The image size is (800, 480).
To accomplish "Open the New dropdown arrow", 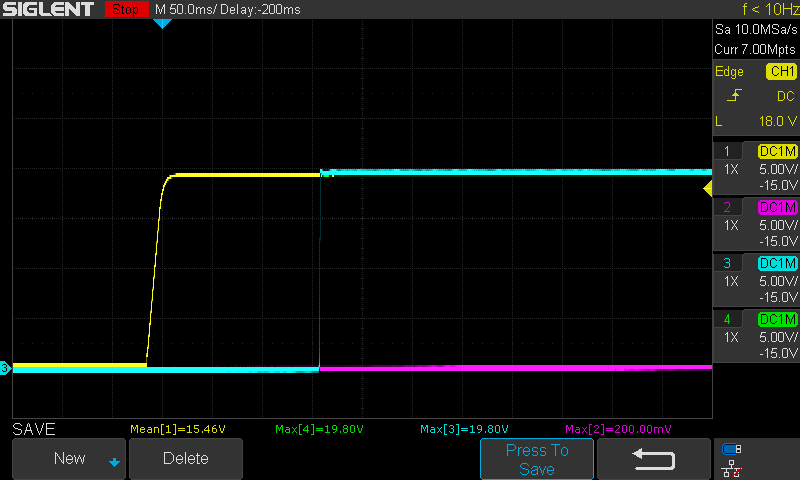I will (114, 462).
